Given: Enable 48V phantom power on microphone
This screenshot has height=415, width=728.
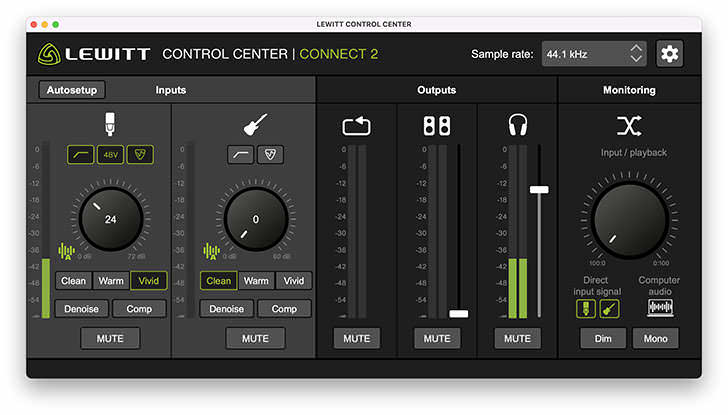Looking at the screenshot, I should click(110, 155).
